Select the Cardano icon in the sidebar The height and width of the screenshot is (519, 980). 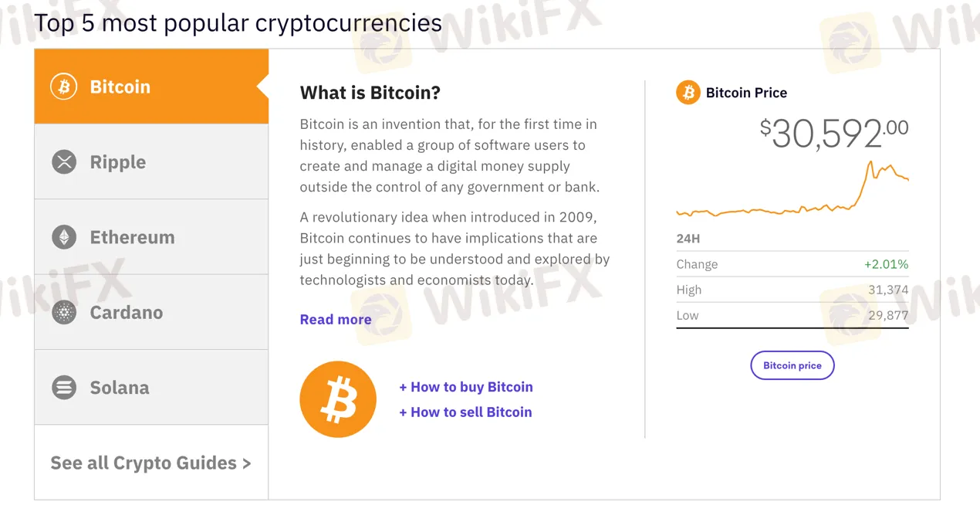63,312
